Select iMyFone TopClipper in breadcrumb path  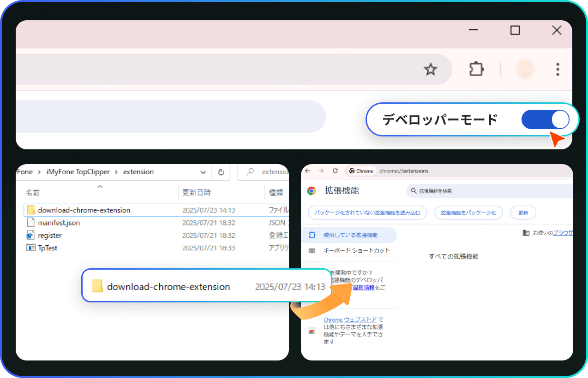click(x=78, y=171)
